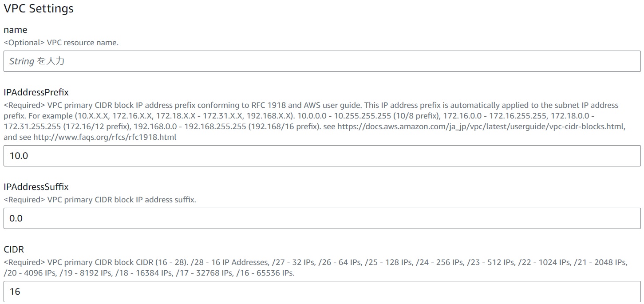The height and width of the screenshot is (304, 644).
Task: Select the IPAddressSuffix field containing 0.0
Action: tap(322, 218)
